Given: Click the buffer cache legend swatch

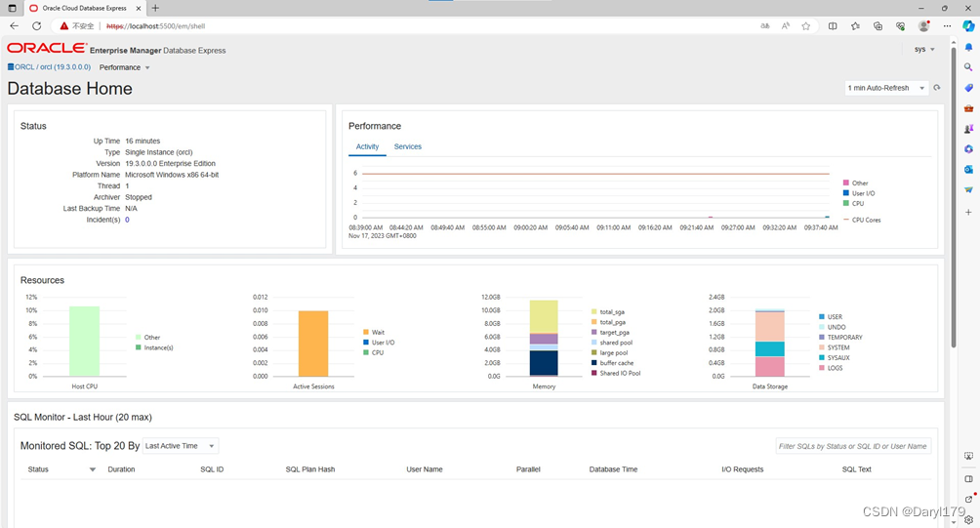Looking at the screenshot, I should [593, 363].
